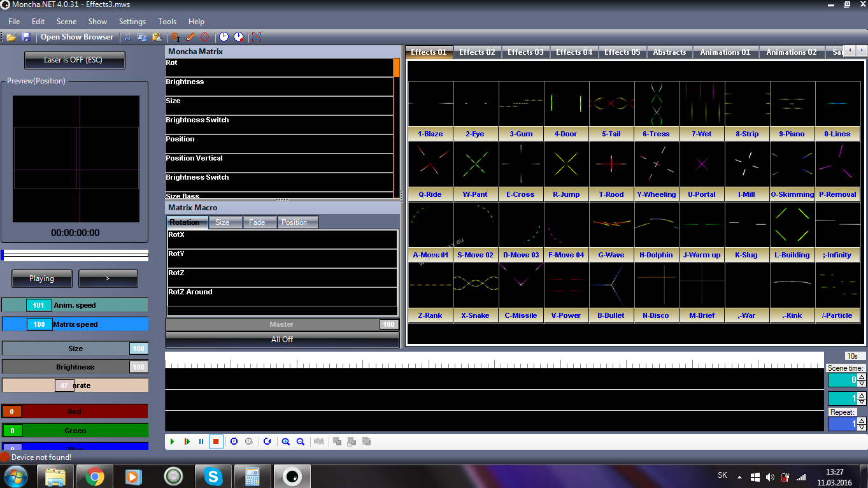Open the Show menu
The width and height of the screenshot is (868, 488).
(97, 22)
